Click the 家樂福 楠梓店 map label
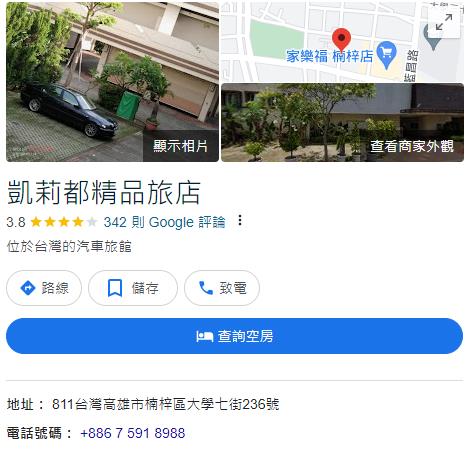The image size is (475, 449). click(330, 56)
